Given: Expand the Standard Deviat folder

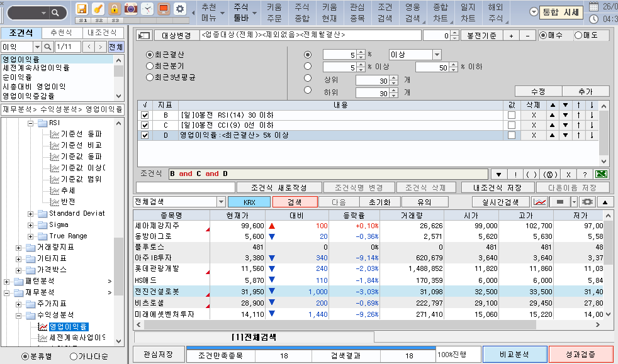Looking at the screenshot, I should point(30,214).
